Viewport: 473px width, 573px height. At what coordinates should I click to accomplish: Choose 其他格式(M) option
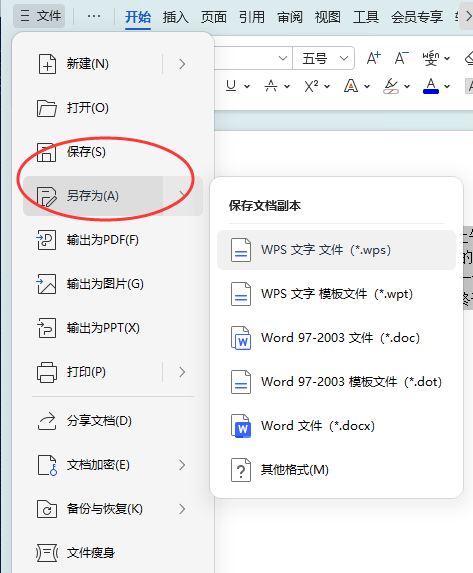pyautogui.click(x=336, y=470)
